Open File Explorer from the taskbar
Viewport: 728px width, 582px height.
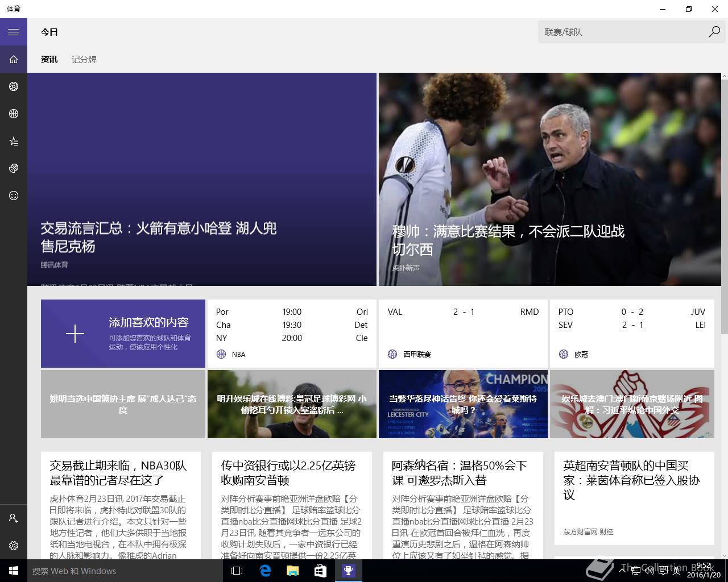(x=292, y=571)
